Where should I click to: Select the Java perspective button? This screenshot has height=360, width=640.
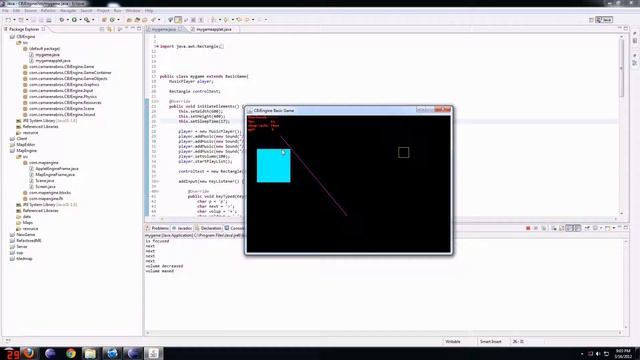click(604, 20)
